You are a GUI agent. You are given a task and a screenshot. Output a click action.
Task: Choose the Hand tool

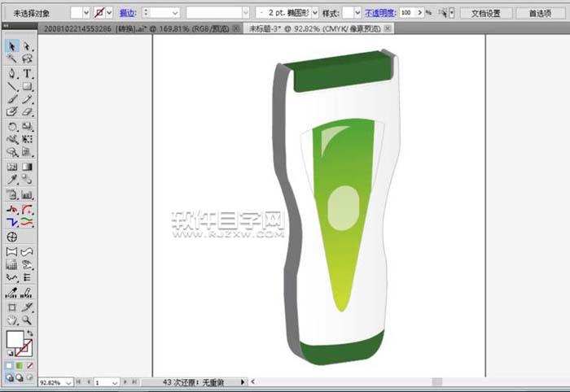[x=12, y=320]
